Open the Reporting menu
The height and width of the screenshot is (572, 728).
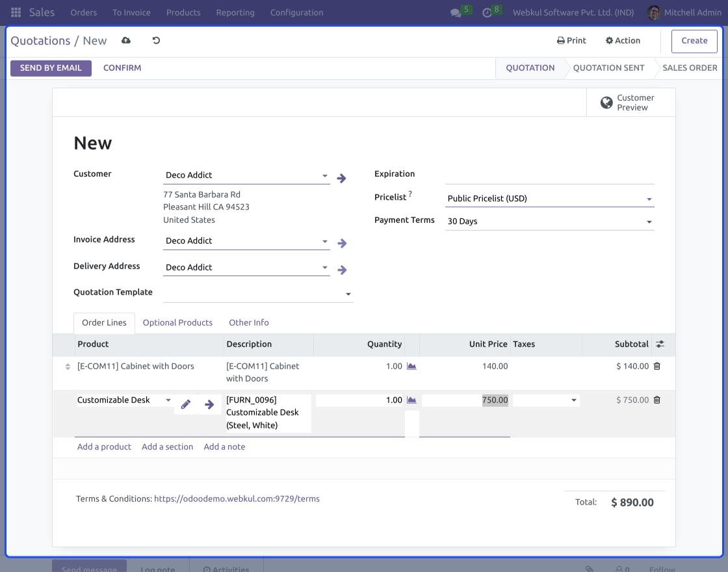pos(235,12)
